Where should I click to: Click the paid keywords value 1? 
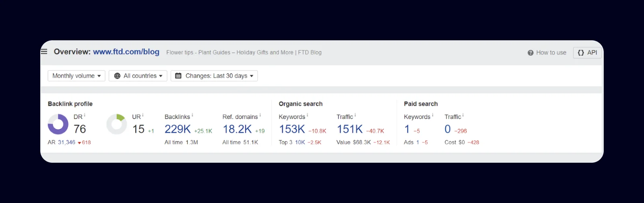407,129
